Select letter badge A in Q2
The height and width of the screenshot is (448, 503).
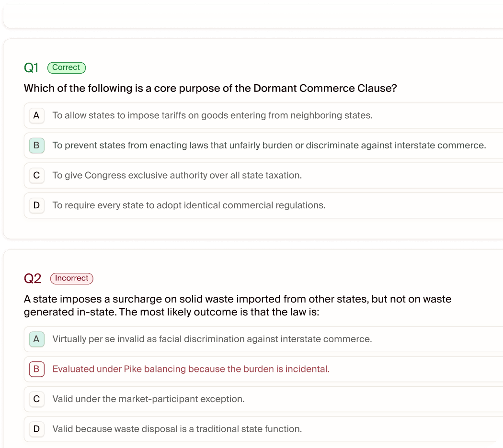(36, 339)
